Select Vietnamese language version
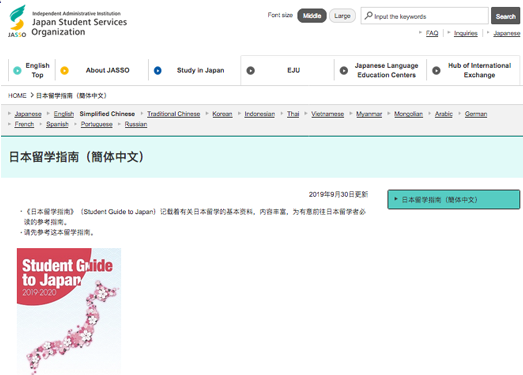The height and width of the screenshot is (375, 523). 328,114
